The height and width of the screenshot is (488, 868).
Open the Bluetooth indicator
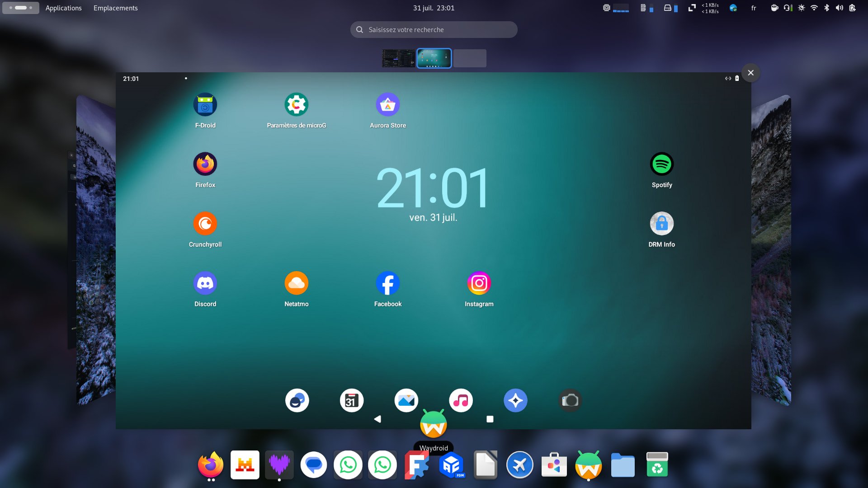[827, 8]
